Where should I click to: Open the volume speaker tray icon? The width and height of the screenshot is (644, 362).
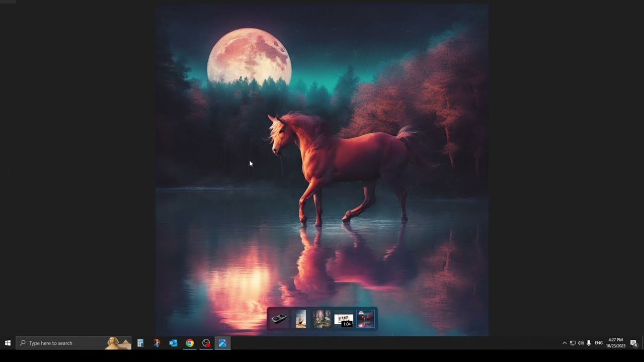(581, 343)
